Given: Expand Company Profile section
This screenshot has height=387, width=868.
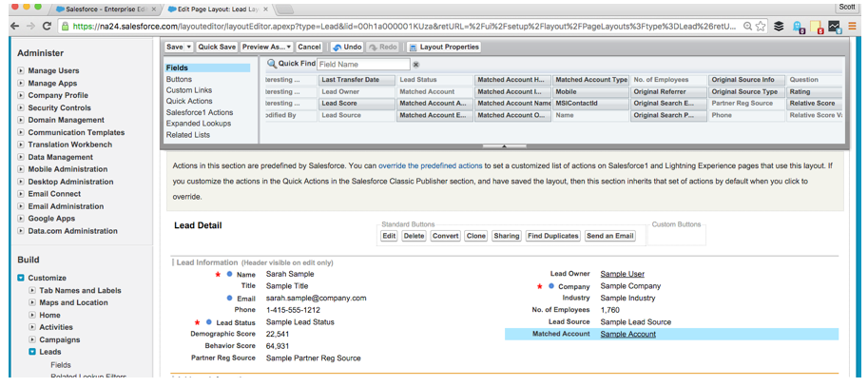Looking at the screenshot, I should click(x=21, y=95).
